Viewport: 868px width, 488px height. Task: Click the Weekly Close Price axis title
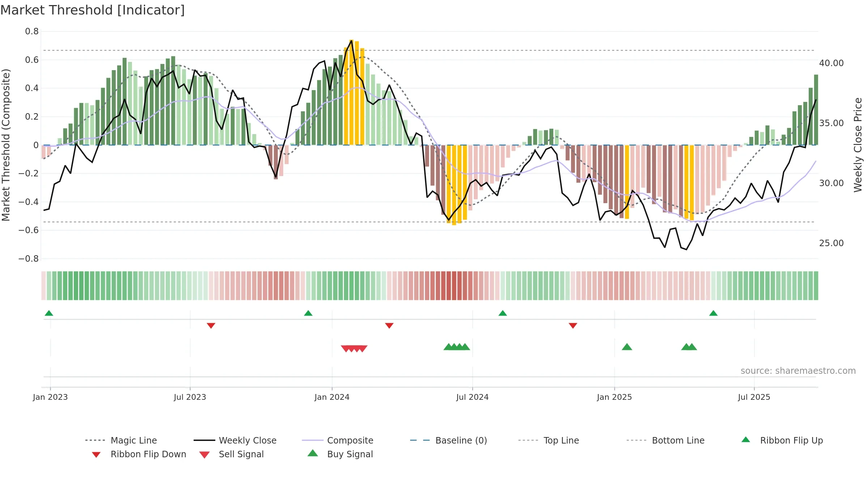[858, 145]
